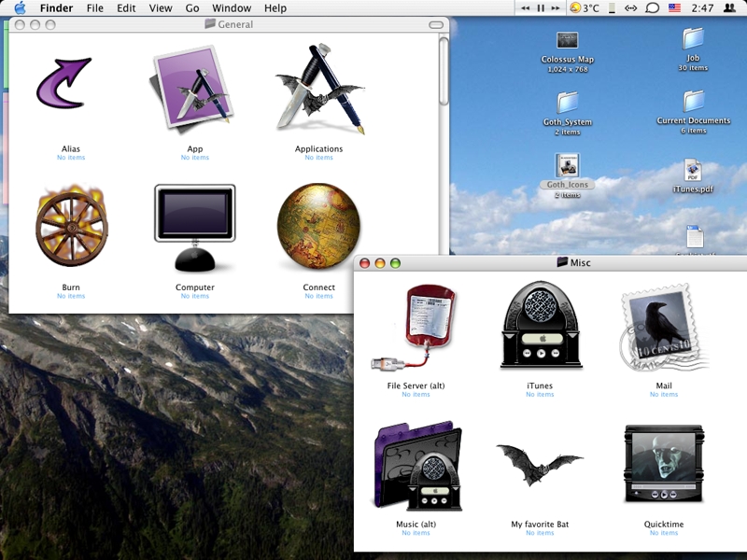Toggle the General window toolbar pill button
The width and height of the screenshot is (747, 560).
[436, 24]
